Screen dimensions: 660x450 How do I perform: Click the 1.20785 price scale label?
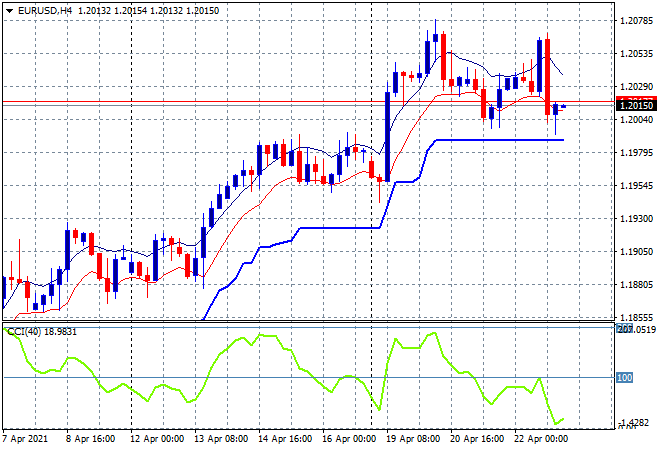pyautogui.click(x=637, y=21)
